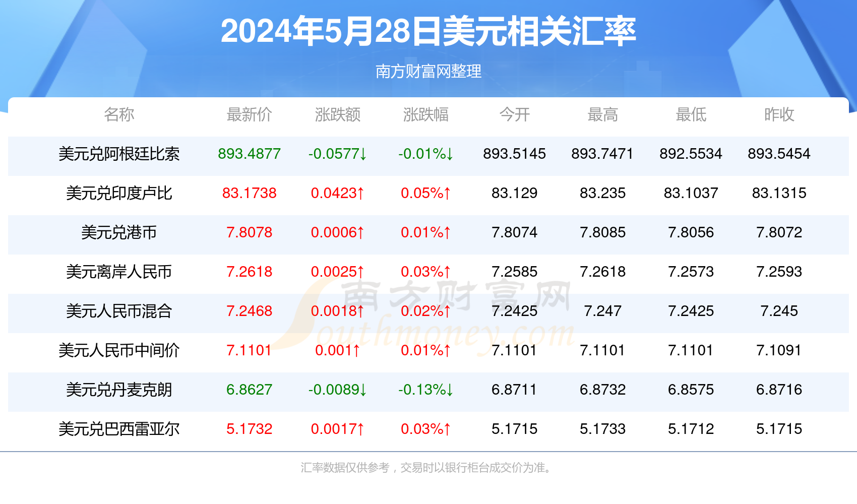Screen dimensions: 857x504
Task: Click the low value 7.8056
Action: [691, 232]
